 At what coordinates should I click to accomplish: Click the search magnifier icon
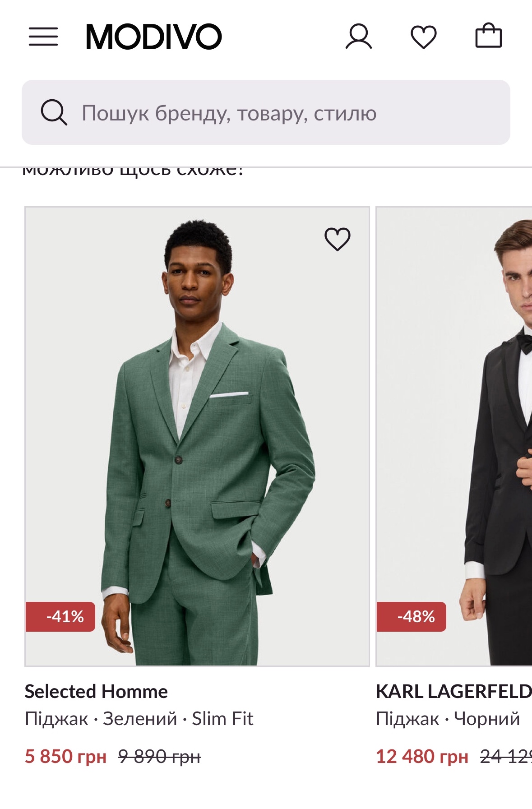pos(54,112)
